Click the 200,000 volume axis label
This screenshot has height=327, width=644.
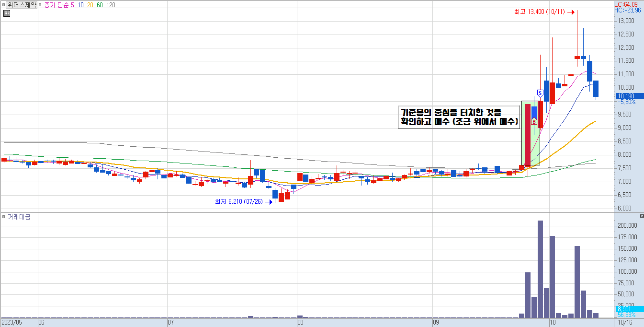click(x=627, y=225)
